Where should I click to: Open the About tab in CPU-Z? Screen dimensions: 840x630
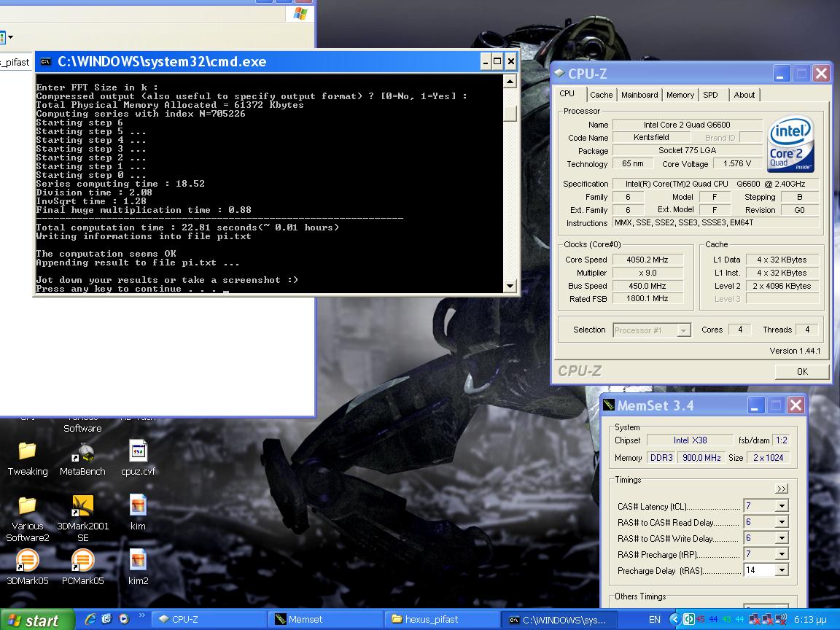pos(744,95)
